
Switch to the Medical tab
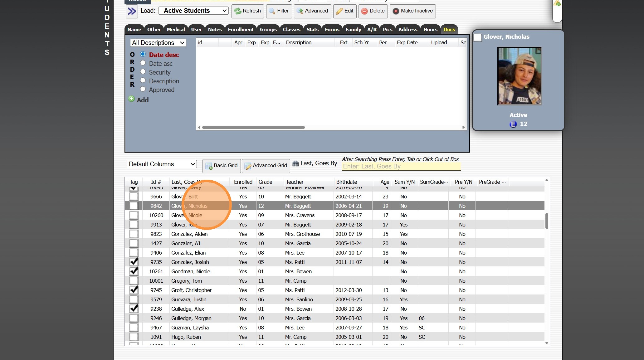click(176, 30)
